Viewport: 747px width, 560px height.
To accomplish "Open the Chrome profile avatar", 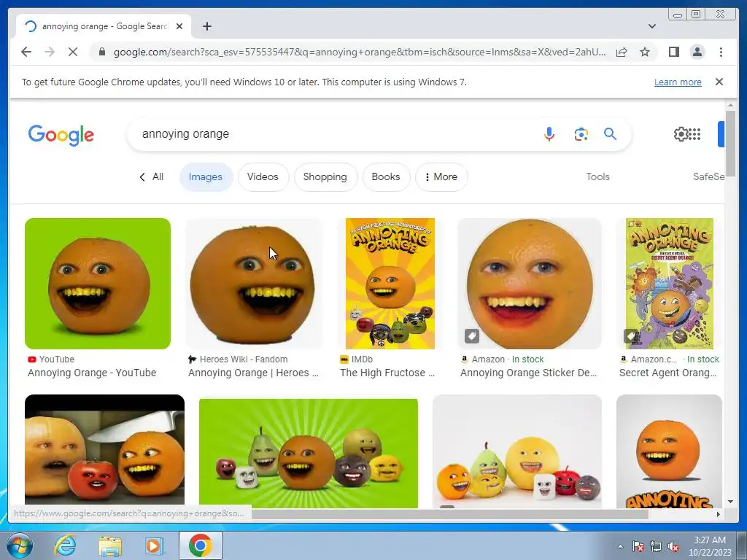I will 697,52.
